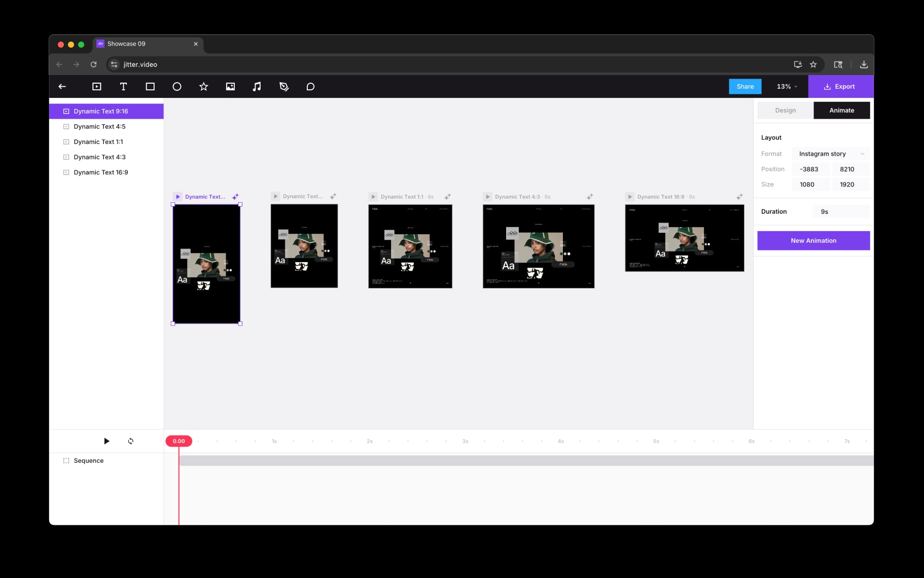Select the Rectangle shape tool
Viewport: 924px width, 578px height.
click(x=150, y=87)
